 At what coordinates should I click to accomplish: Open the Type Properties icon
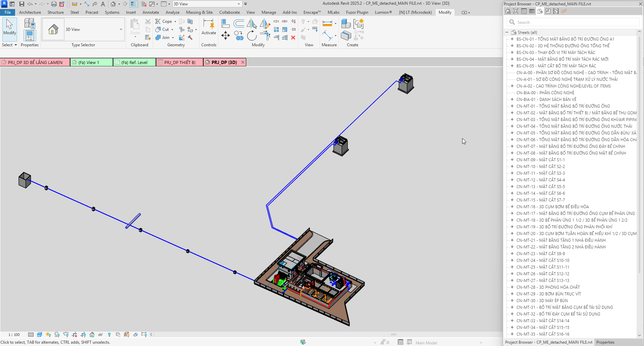(x=30, y=23)
